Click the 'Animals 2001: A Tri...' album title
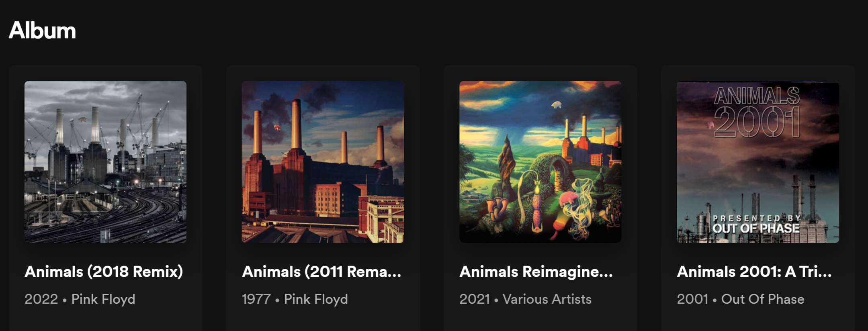Screen dimensions: 868x331 [x=754, y=272]
